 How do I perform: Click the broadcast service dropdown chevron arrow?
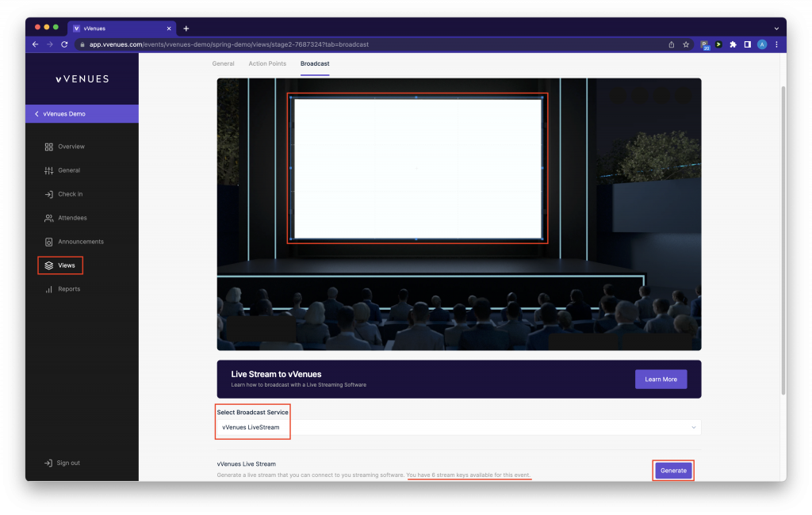click(693, 428)
